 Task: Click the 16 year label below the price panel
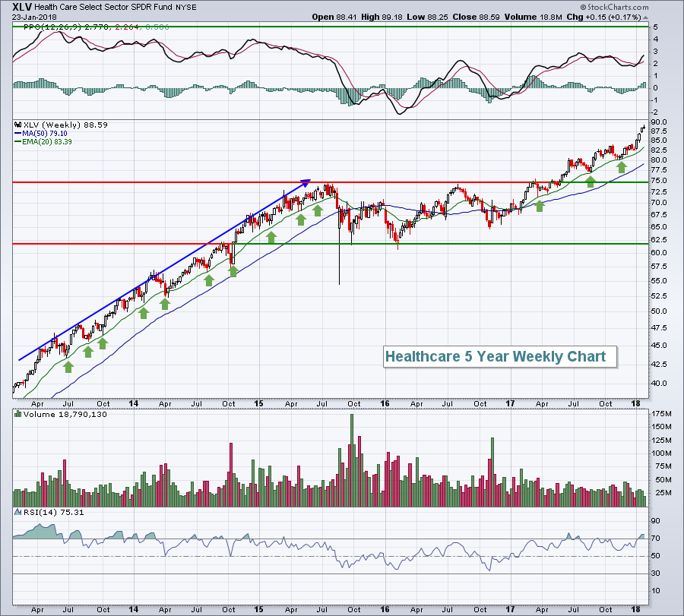(385, 403)
